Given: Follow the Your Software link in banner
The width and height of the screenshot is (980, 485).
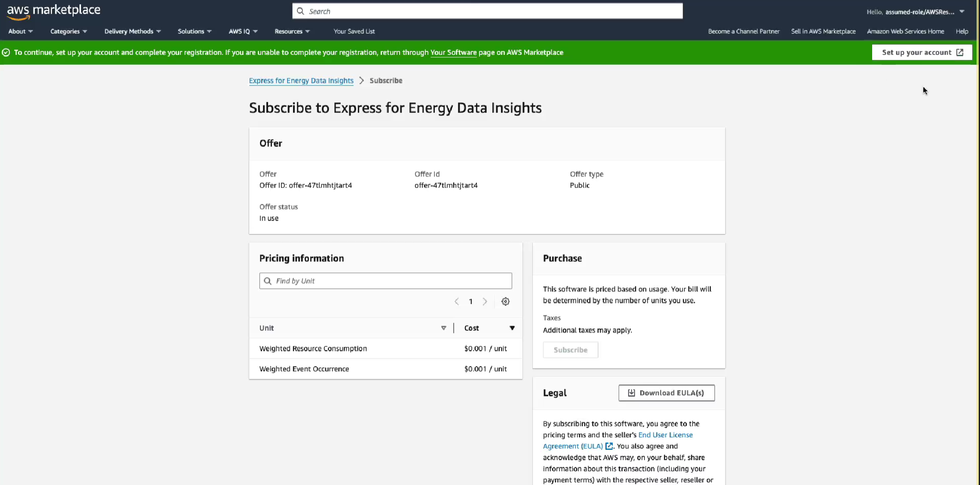Looking at the screenshot, I should click(453, 52).
